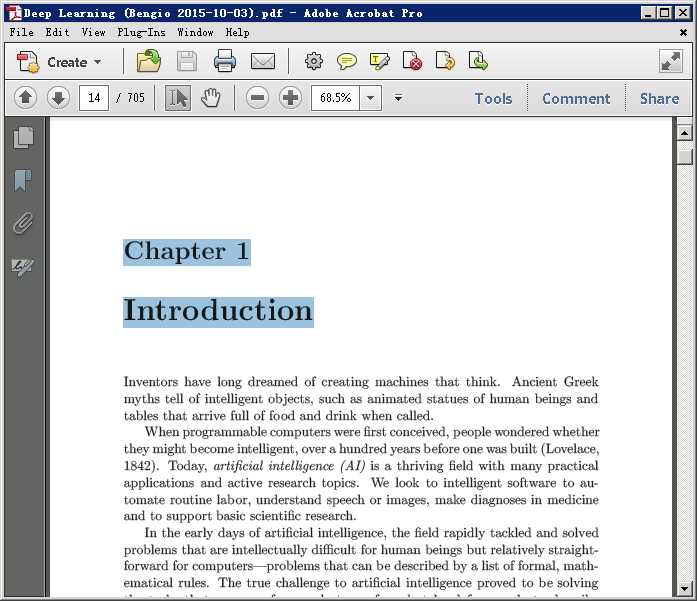The width and height of the screenshot is (697, 601).
Task: Open the Comment pane
Action: [576, 98]
